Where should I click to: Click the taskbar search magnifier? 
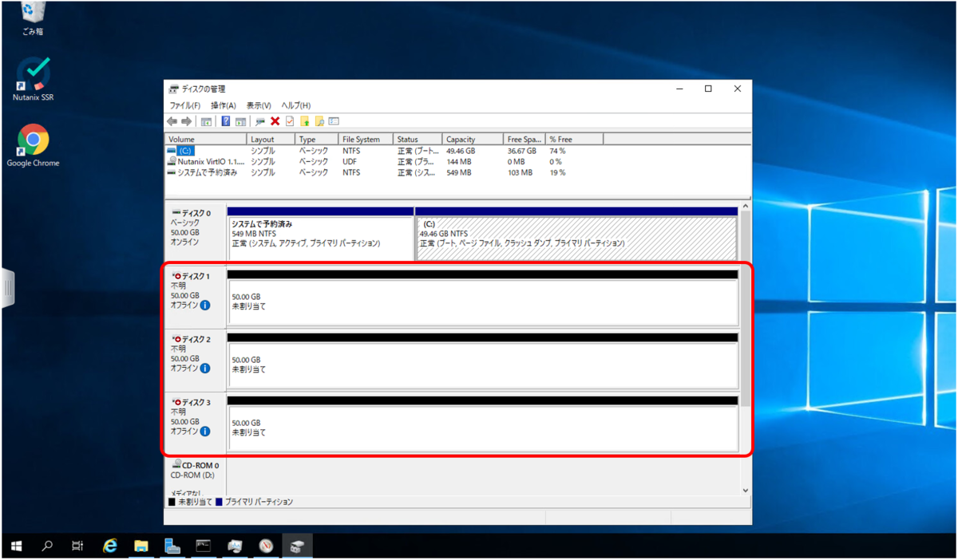(47, 546)
